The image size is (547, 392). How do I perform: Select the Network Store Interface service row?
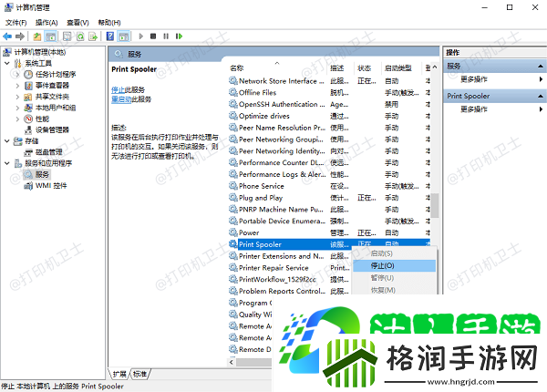[x=329, y=81]
